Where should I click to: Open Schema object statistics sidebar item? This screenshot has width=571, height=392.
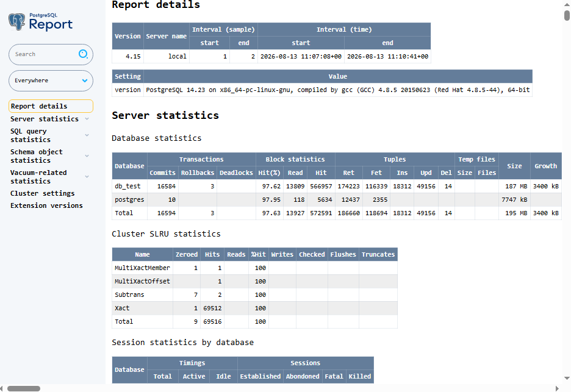[x=37, y=156]
